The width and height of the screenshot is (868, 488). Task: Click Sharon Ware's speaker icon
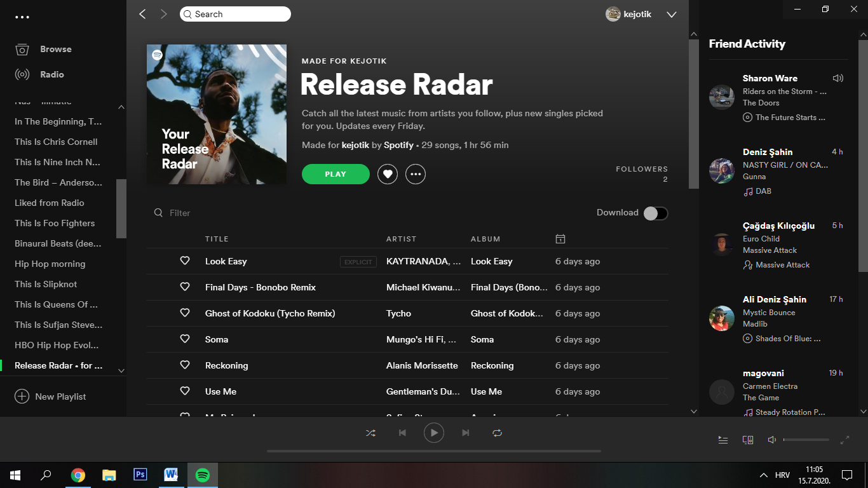(838, 78)
